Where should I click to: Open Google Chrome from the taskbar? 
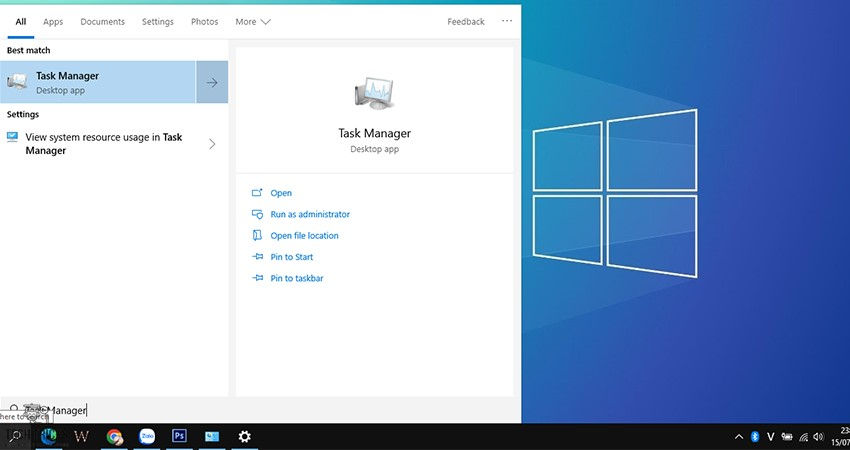point(114,436)
